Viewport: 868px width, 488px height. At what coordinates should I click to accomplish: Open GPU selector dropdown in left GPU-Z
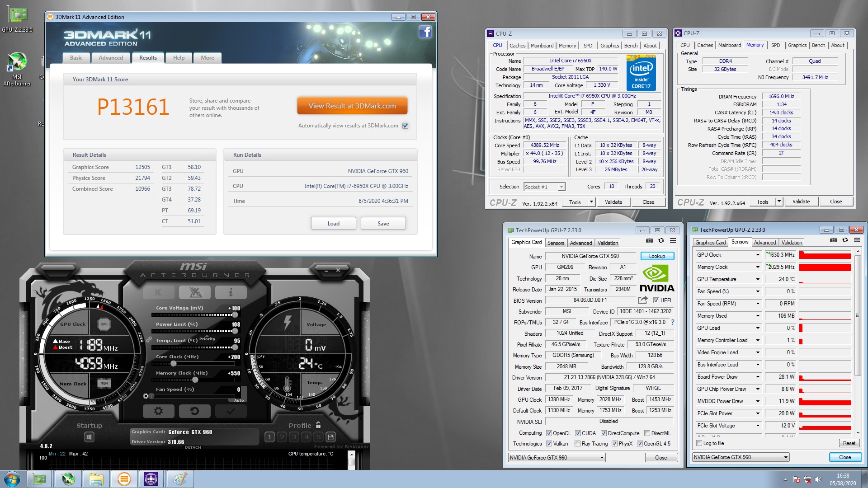click(x=557, y=458)
